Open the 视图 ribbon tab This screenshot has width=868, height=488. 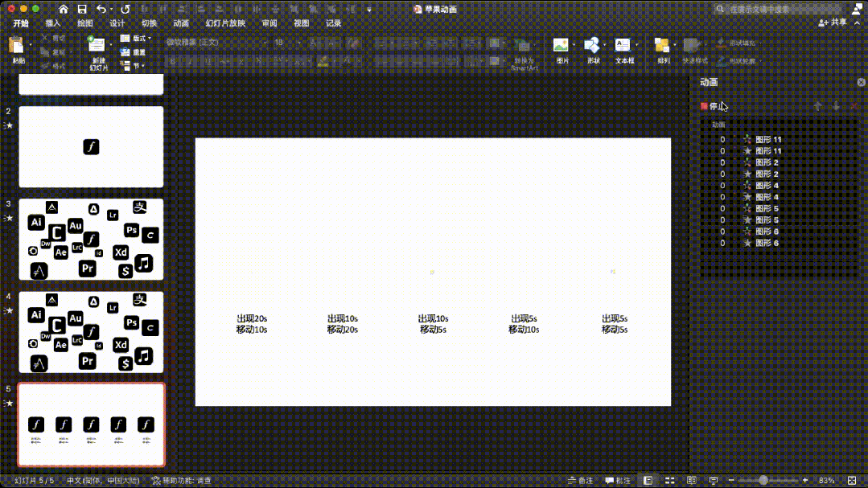(x=301, y=23)
